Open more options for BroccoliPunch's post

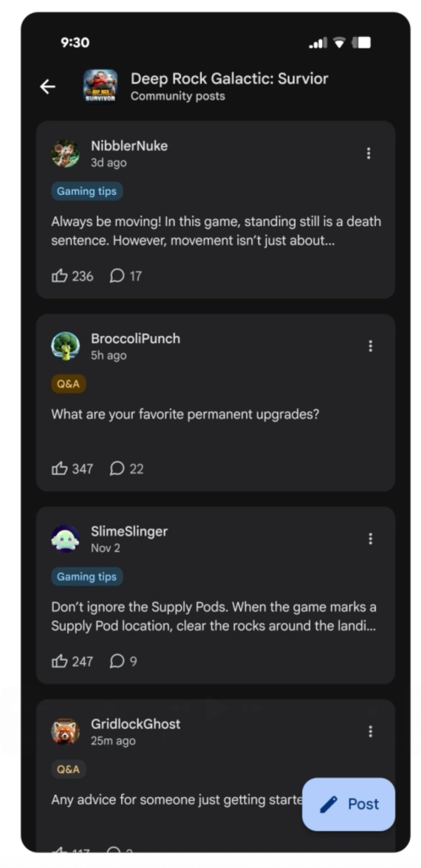370,346
